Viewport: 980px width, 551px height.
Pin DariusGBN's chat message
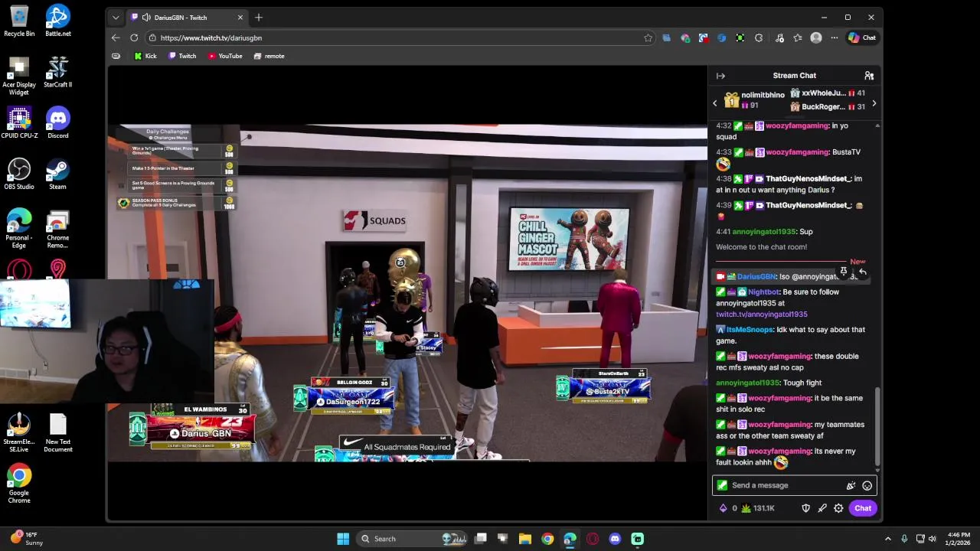[843, 272]
